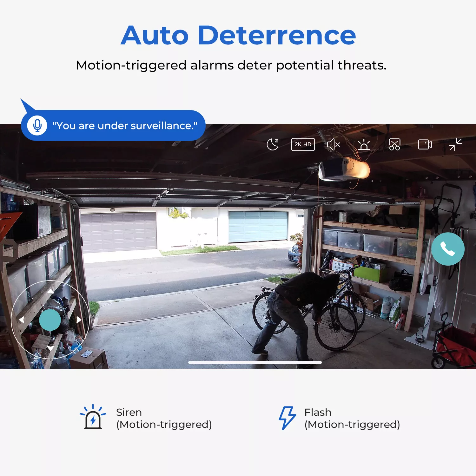
Task: Tilt camera up with joystick up arrow
Action: coord(50,291)
